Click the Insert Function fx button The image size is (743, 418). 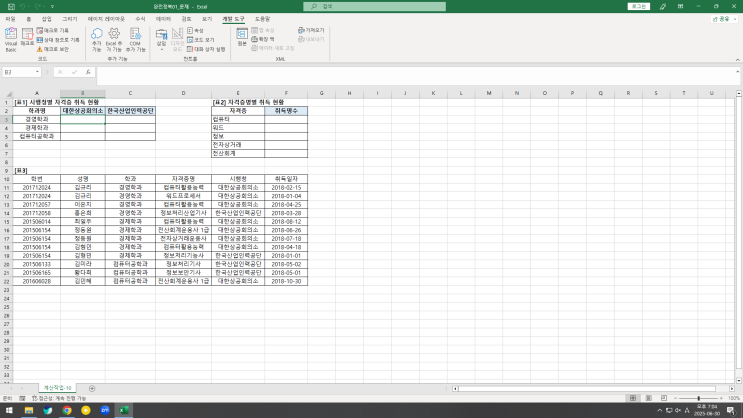(88, 72)
